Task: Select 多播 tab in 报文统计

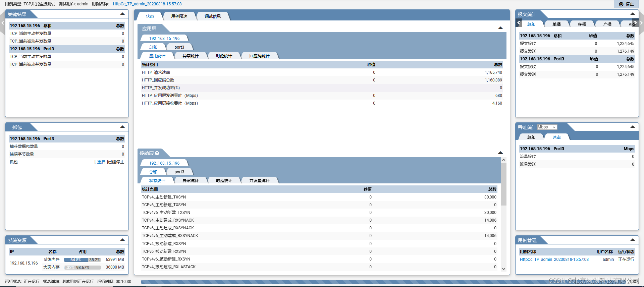Action: (x=582, y=24)
